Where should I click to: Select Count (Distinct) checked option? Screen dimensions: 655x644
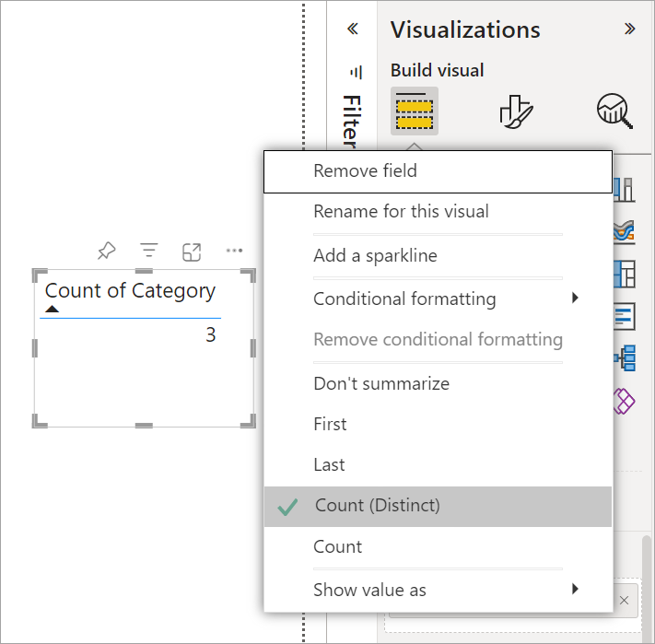coord(378,506)
